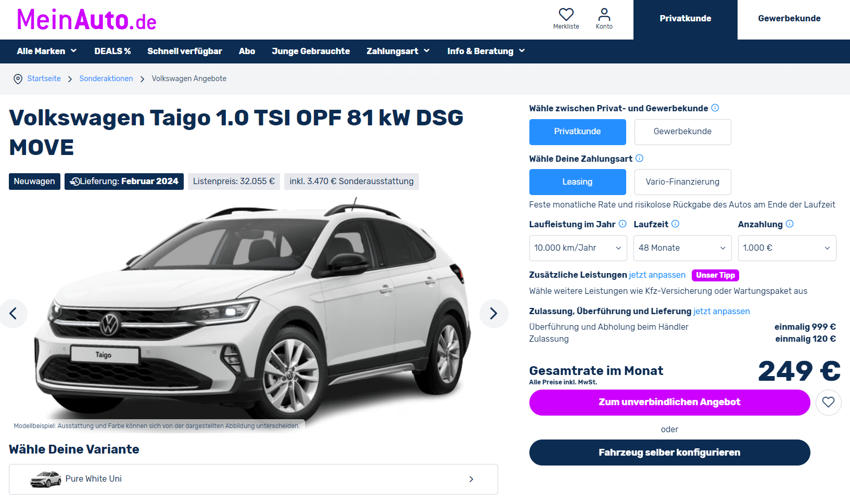Add offer to favorites via heart button
The image size is (850, 504).
[828, 402]
